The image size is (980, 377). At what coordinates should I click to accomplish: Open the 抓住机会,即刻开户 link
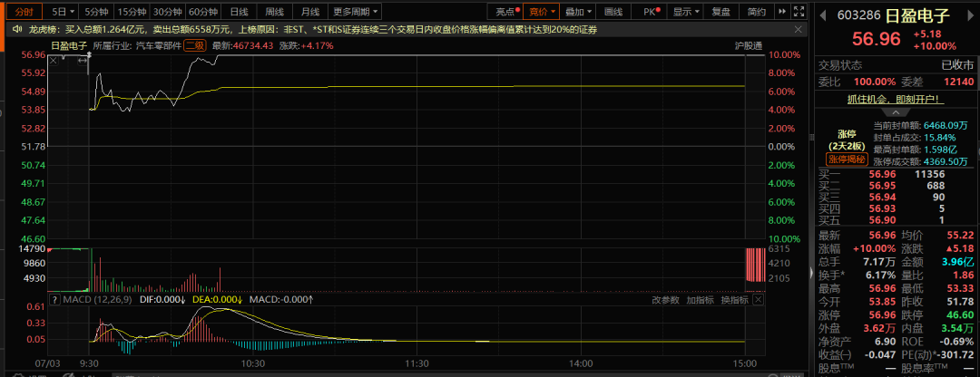click(x=895, y=99)
